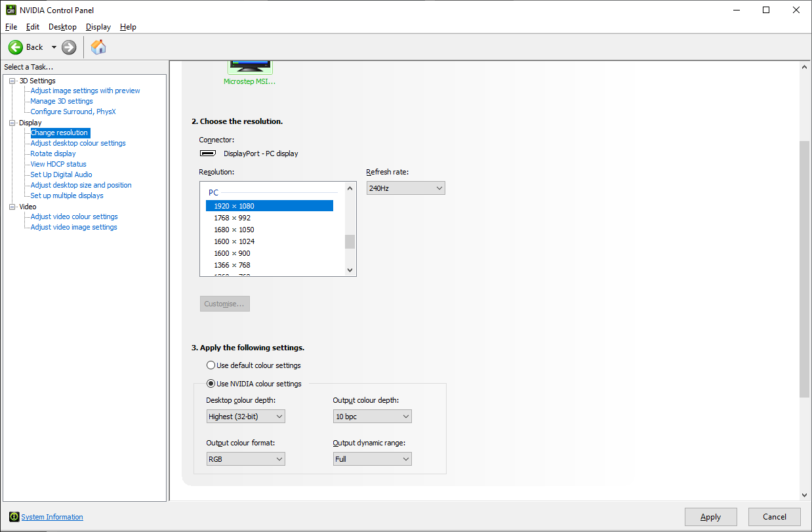Open the Output dynamic range dropdown
812x532 pixels.
(372, 459)
